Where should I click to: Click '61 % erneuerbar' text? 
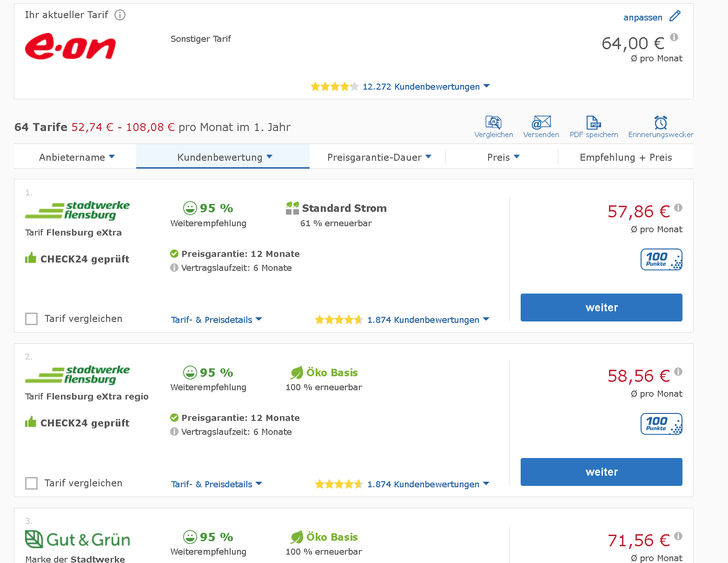(x=336, y=223)
